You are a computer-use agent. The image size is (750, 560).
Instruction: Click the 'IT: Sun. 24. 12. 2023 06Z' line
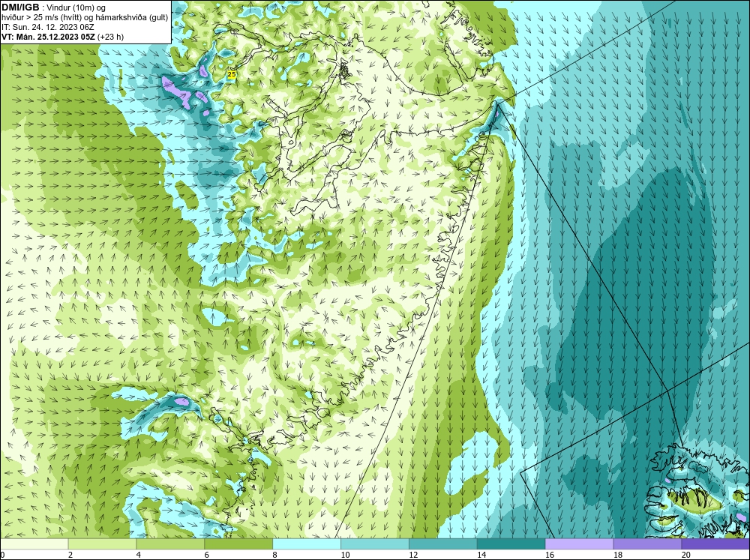click(x=48, y=27)
